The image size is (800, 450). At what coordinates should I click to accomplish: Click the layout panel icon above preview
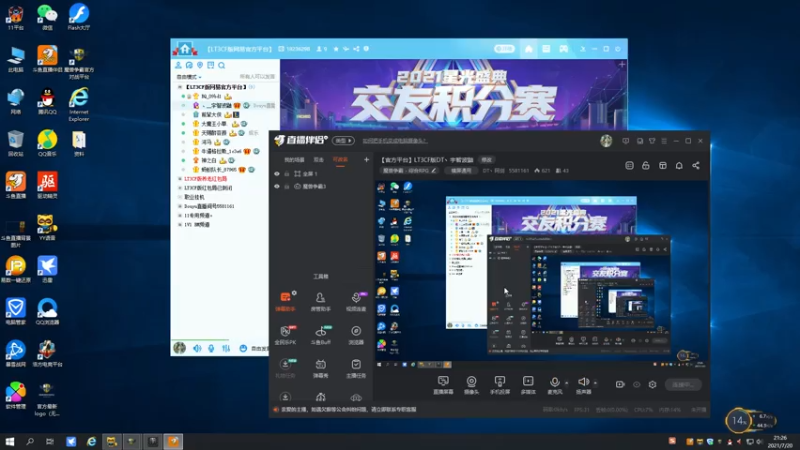pos(663,165)
